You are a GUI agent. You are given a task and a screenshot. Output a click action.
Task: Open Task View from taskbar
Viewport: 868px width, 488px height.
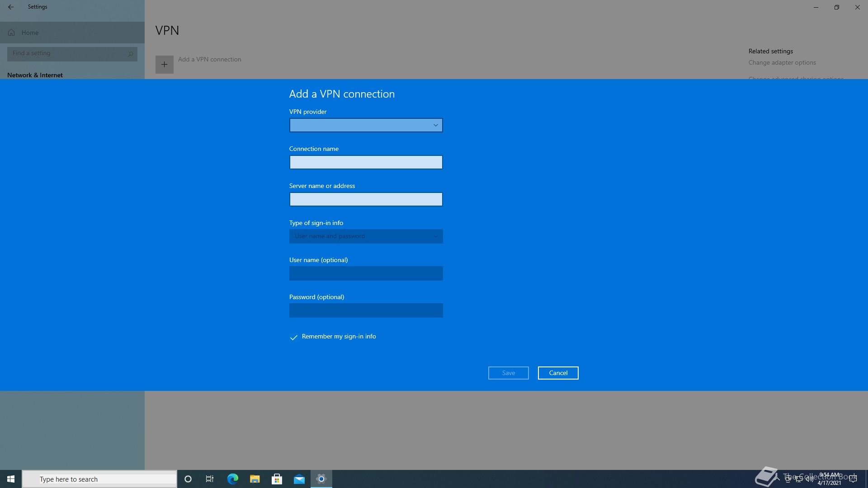(x=210, y=479)
